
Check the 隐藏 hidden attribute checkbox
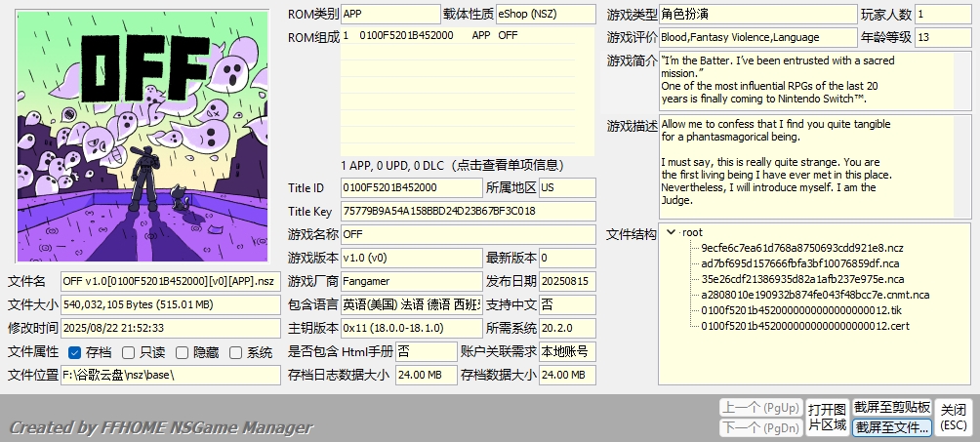point(183,352)
